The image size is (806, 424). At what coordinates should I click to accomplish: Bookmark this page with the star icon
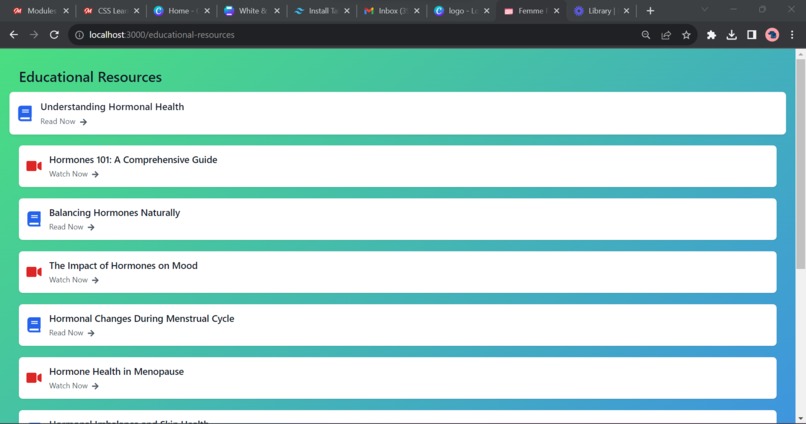(x=686, y=35)
